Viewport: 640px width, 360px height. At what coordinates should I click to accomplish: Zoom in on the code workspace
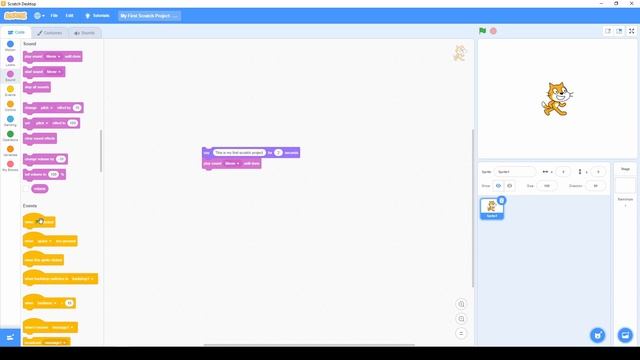(x=461, y=304)
